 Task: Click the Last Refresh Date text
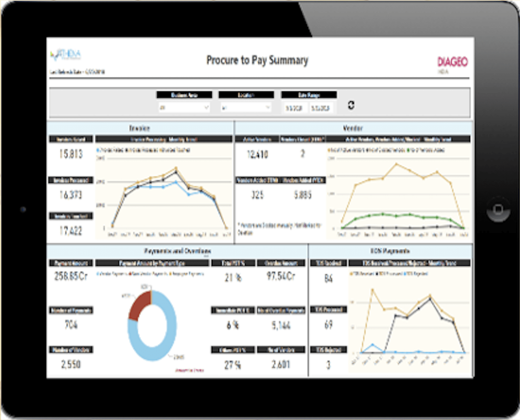coord(77,72)
